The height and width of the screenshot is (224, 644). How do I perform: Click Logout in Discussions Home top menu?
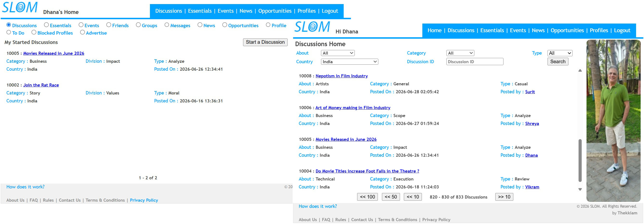[622, 31]
